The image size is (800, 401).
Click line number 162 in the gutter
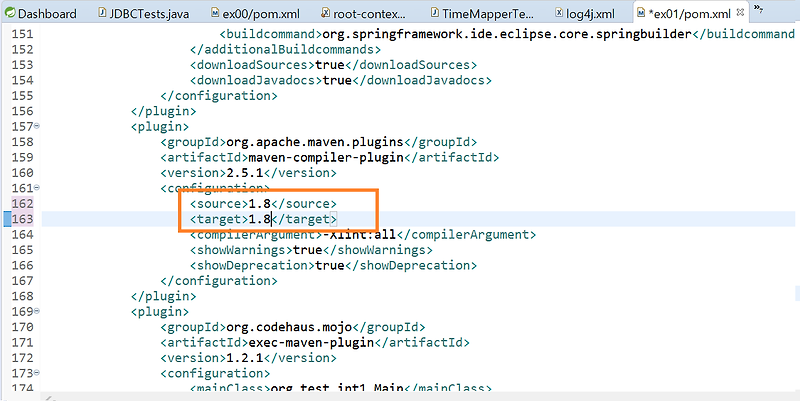click(22, 204)
